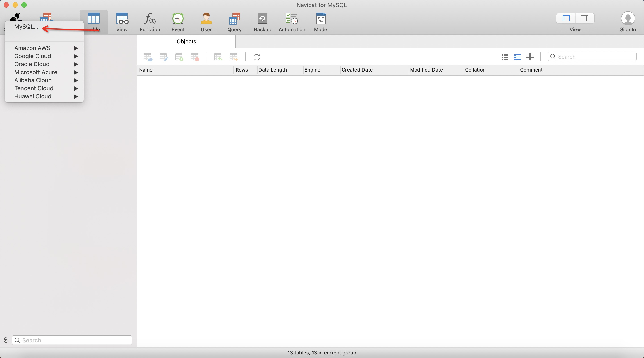Screen dimensions: 644x358
Task: Expand the Microsoft Azure submenu arrow
Action: [x=76, y=72]
